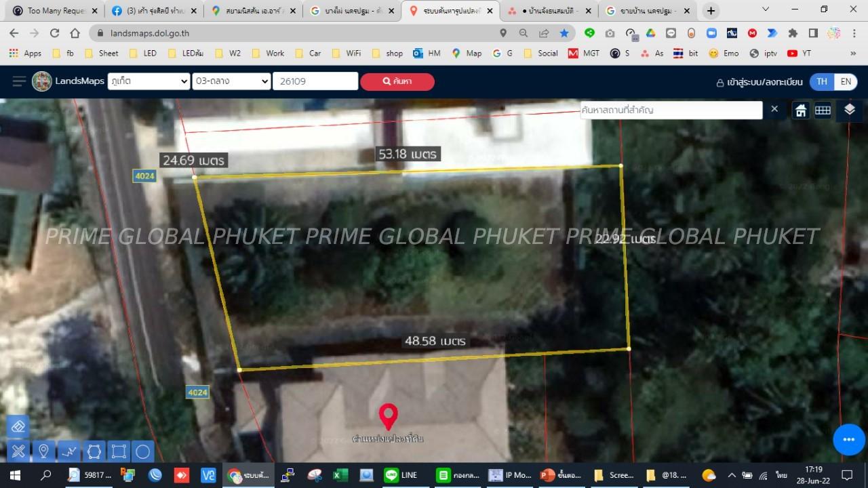Choose the map pin marker tool
This screenshot has height=488, width=868.
tap(43, 451)
